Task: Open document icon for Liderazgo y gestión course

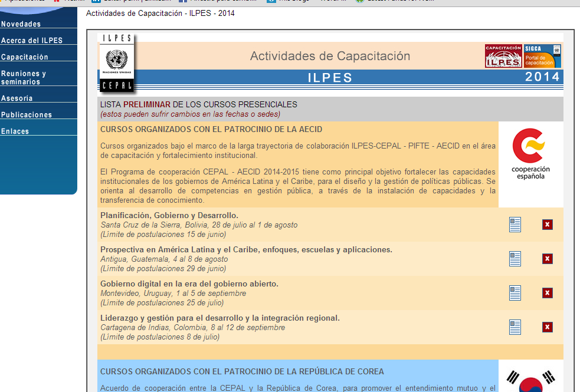Action: tap(515, 327)
